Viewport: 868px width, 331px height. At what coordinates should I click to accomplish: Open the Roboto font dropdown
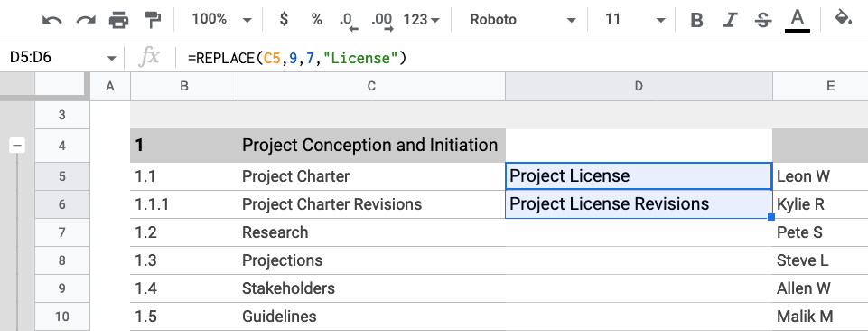(x=523, y=20)
